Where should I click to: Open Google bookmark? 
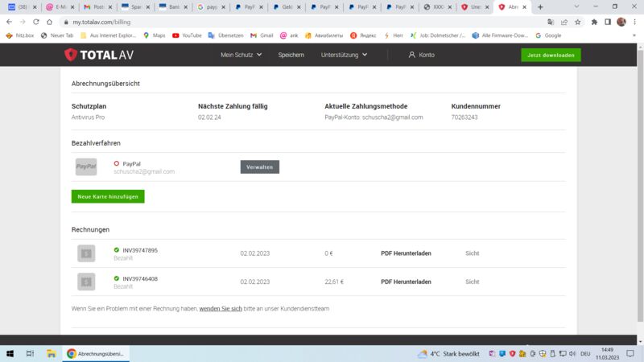[548, 35]
